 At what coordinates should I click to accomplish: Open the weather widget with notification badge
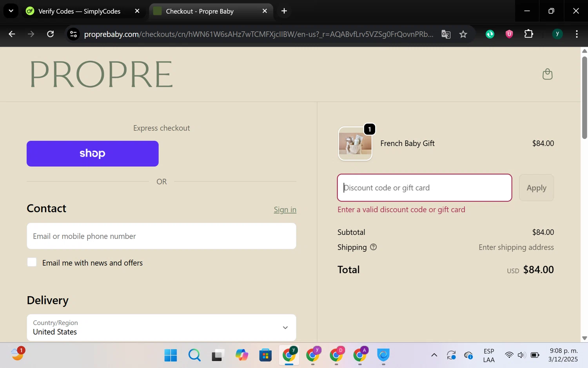[x=18, y=354]
